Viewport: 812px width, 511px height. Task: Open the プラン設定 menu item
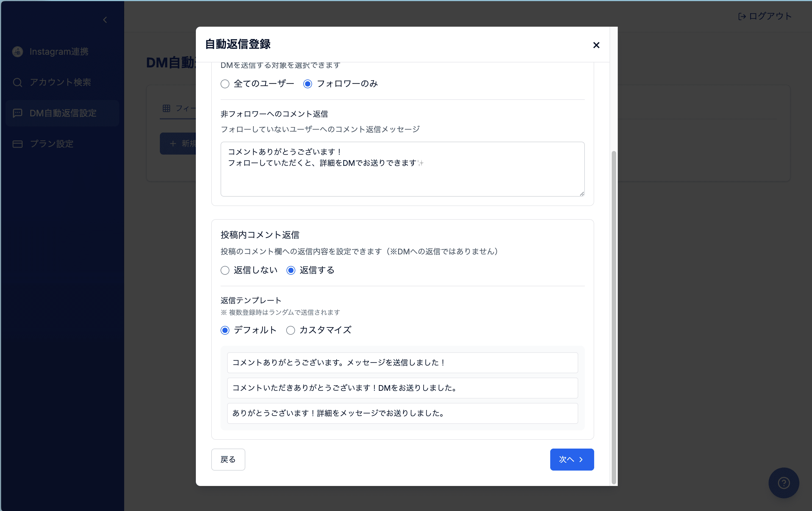(x=51, y=144)
